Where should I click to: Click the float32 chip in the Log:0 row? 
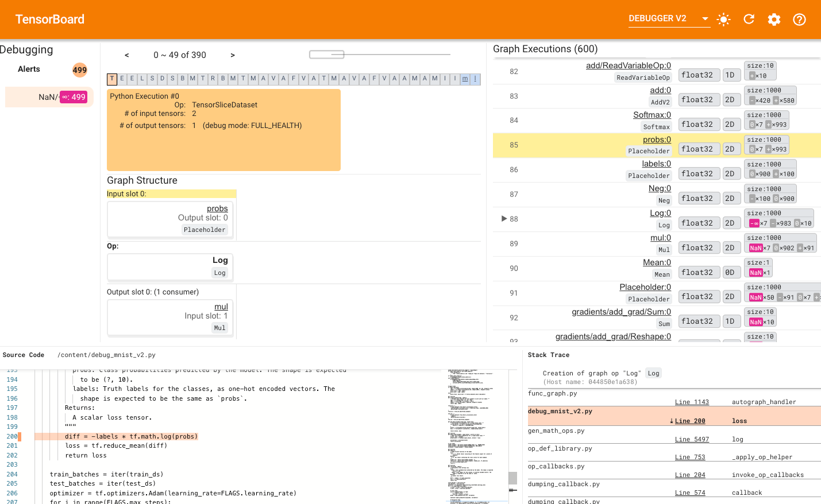699,223
